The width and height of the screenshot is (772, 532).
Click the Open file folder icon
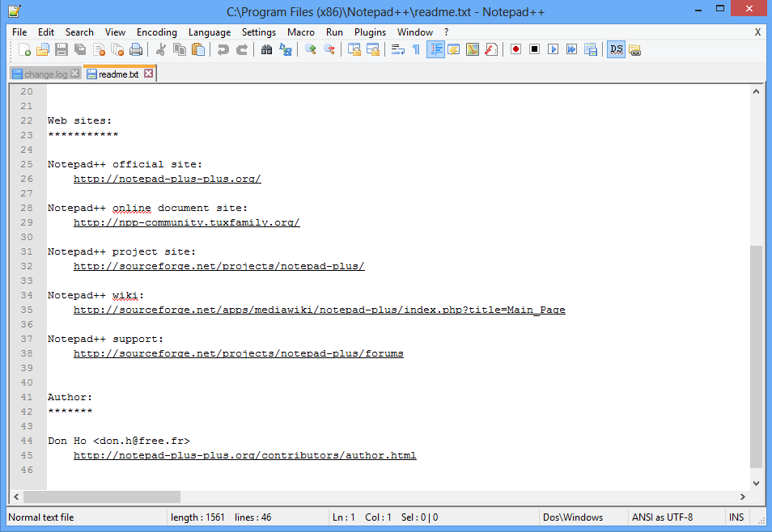pyautogui.click(x=43, y=49)
